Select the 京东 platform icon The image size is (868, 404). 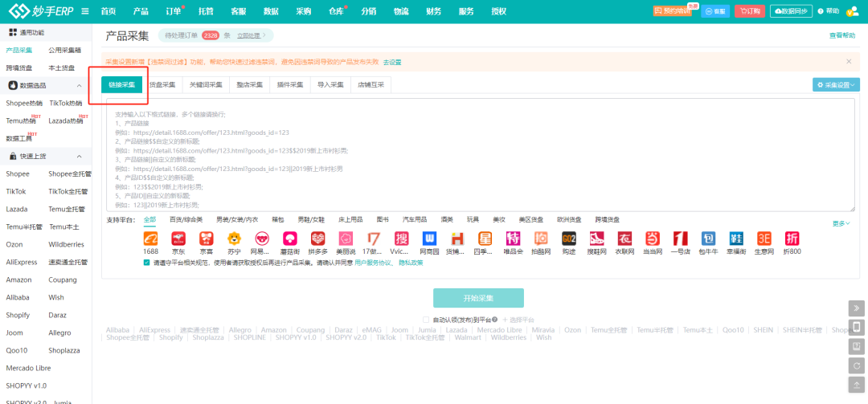pos(178,239)
